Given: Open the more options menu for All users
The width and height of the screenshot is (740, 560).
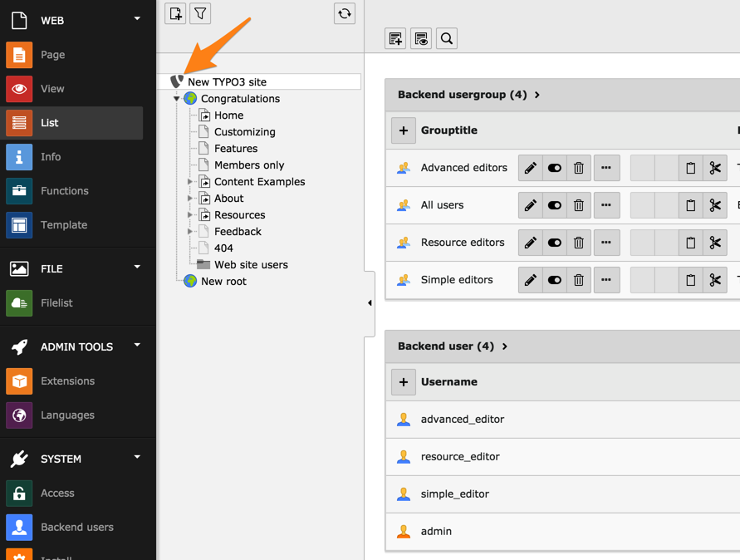Looking at the screenshot, I should (x=606, y=205).
